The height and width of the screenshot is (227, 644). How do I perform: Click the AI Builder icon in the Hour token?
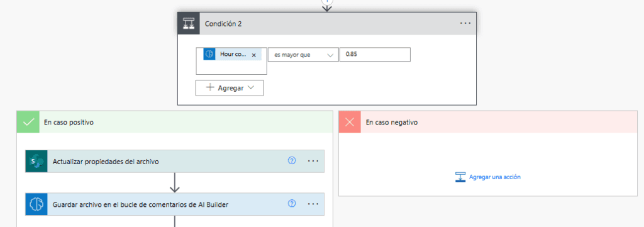(x=209, y=54)
